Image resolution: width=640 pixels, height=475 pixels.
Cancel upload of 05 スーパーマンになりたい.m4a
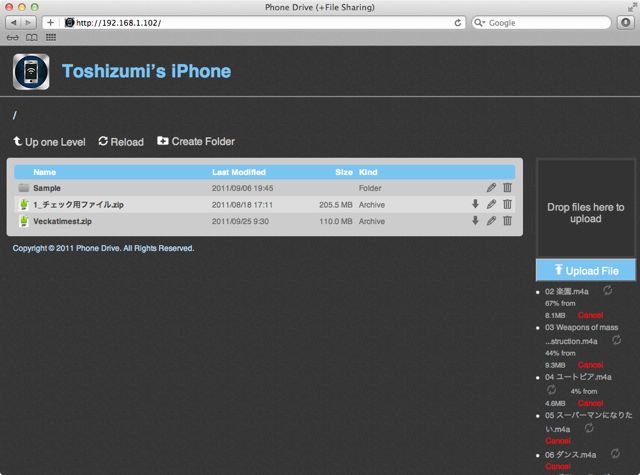558,441
